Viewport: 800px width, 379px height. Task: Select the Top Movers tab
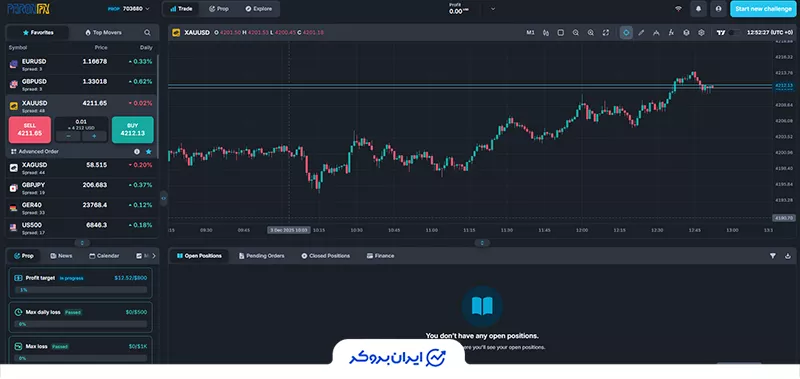[x=104, y=33]
